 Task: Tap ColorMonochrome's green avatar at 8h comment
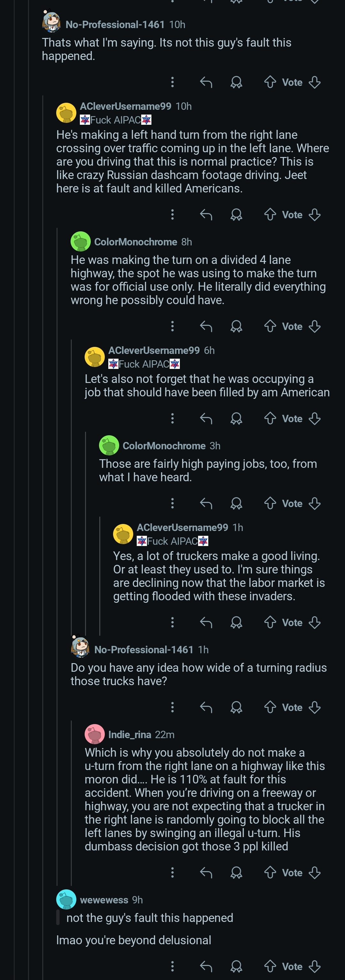point(80,242)
